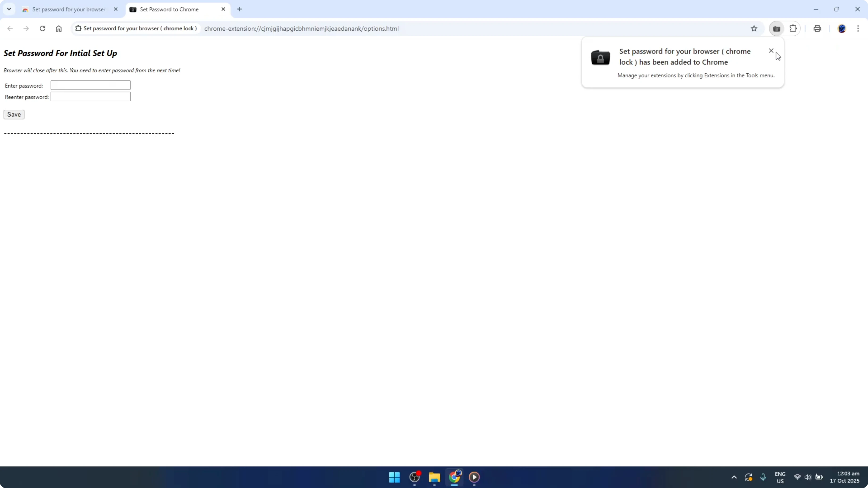Open the Chrome profile avatar
Image resolution: width=868 pixels, height=488 pixels.
842,28
